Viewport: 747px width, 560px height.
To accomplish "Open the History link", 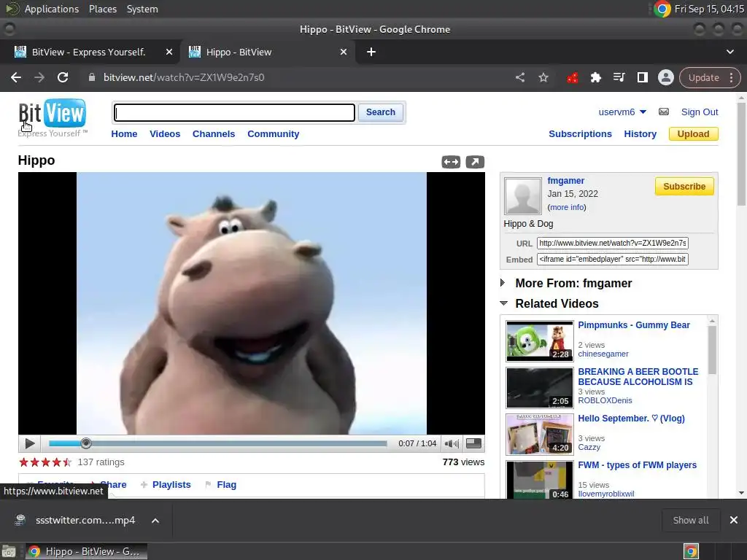I will 640,134.
